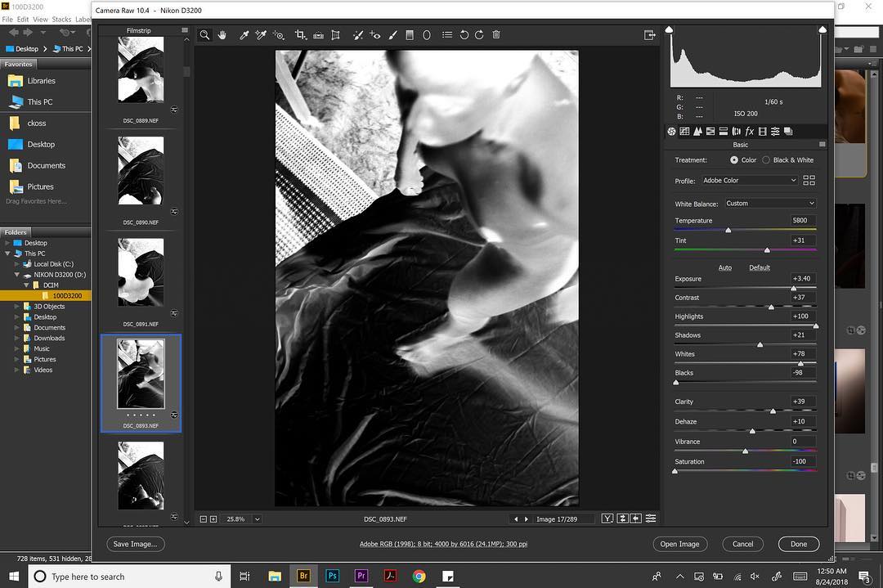The width and height of the screenshot is (883, 588).
Task: Go to the previous image arrow
Action: [x=516, y=519]
